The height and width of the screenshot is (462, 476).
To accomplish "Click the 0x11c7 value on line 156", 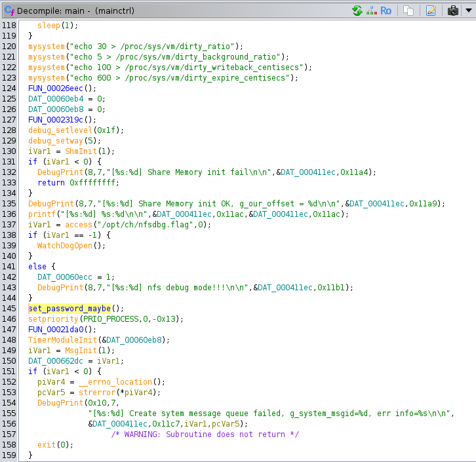I will pyautogui.click(x=166, y=424).
